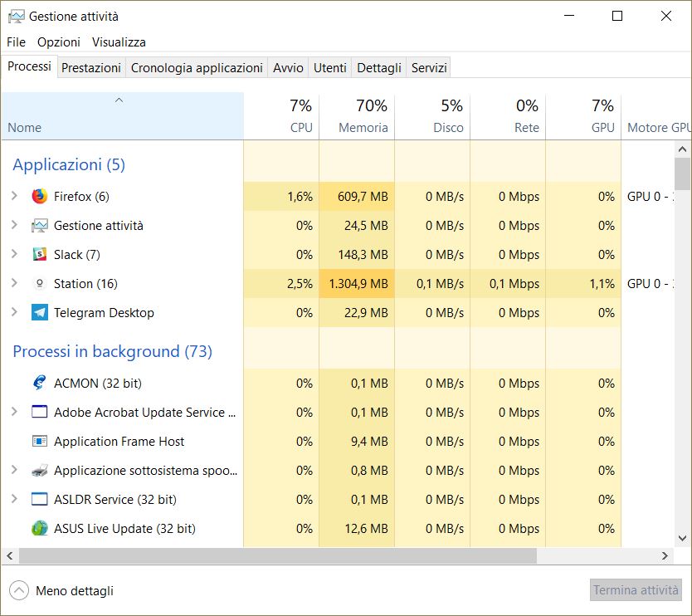Click the horizontal scrollbar left arrow
The image size is (692, 616).
click(10, 556)
